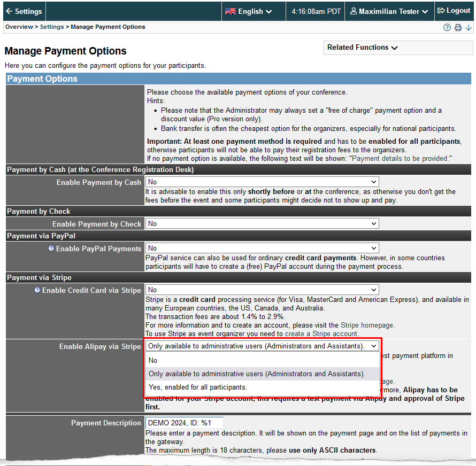Select 'Yes, enabled for all participants' option
476x466 pixels.
[263, 387]
